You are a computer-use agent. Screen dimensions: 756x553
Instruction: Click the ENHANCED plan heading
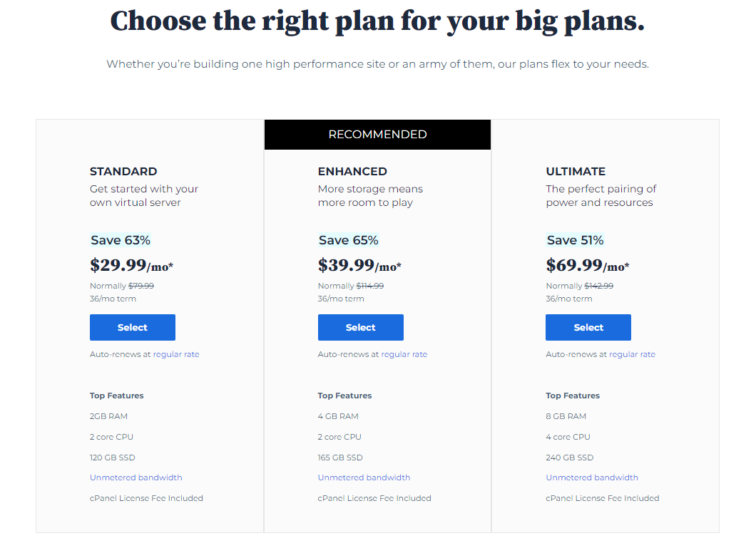pos(352,172)
